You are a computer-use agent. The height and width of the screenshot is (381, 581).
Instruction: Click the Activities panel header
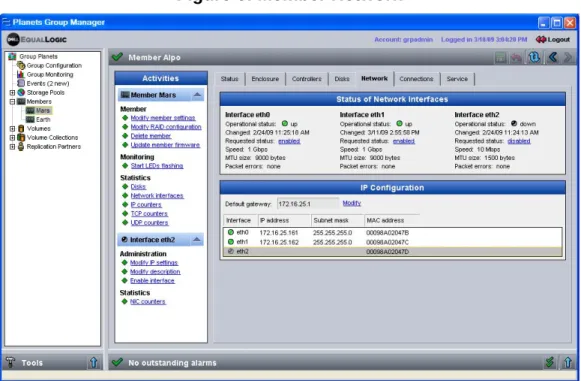(161, 78)
